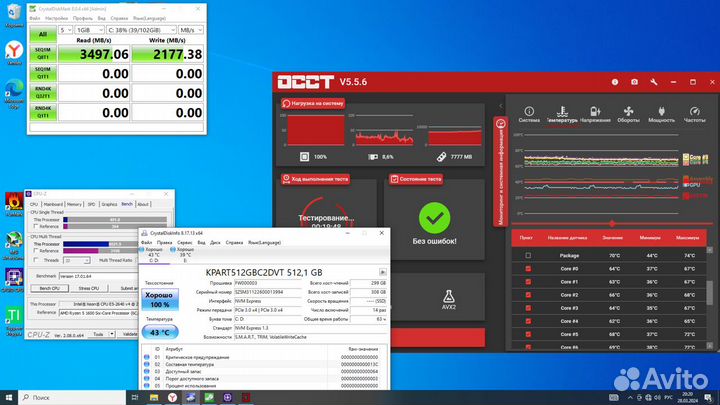Open OCCT settings wrench icon
This screenshot has height=405, width=720.
654,82
